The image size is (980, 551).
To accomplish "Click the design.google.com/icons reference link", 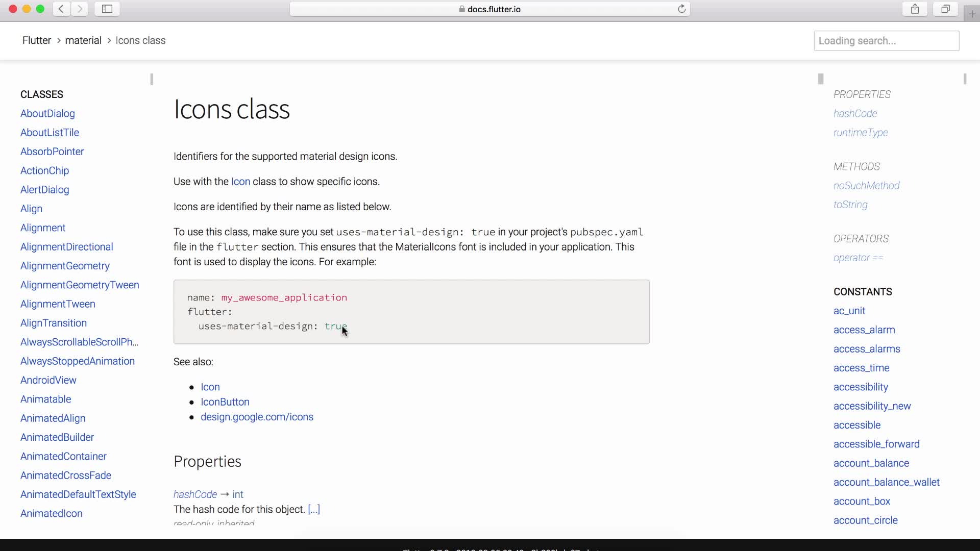I will click(x=257, y=416).
